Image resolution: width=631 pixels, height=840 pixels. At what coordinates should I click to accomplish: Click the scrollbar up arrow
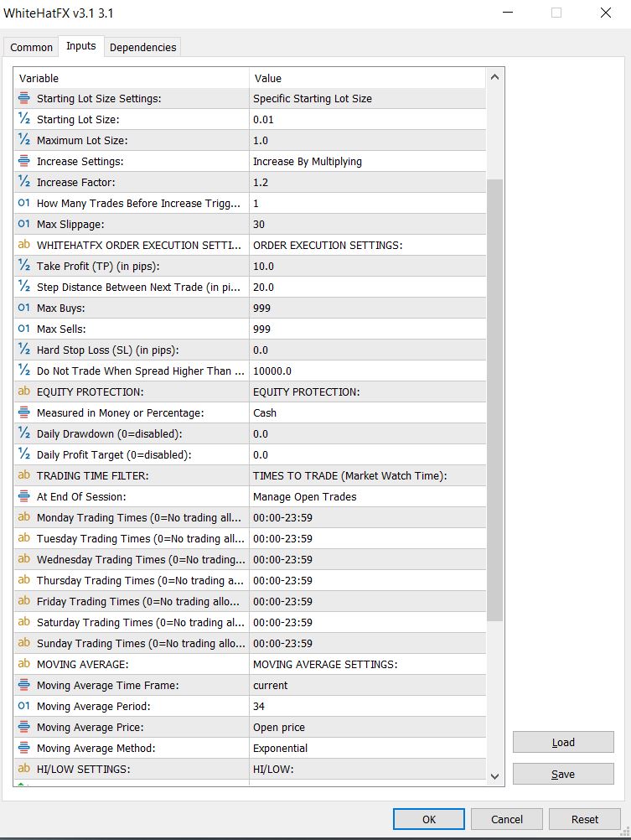coord(495,77)
